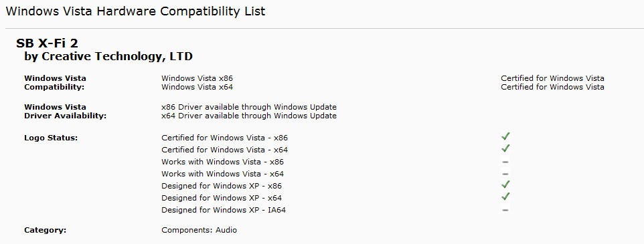Screen dimensions: 644x244
Task: Click the Windows Vista Driver Availability label
Action: click(x=66, y=112)
